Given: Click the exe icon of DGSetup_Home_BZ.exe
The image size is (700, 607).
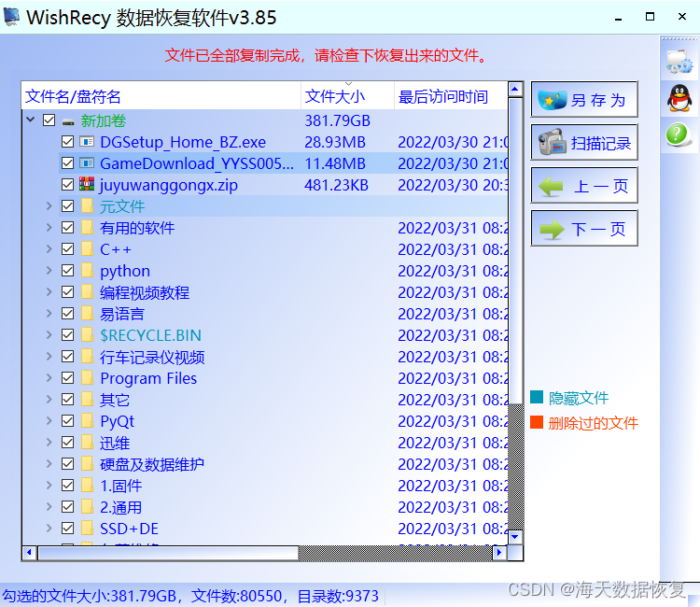Looking at the screenshot, I should 87,142.
